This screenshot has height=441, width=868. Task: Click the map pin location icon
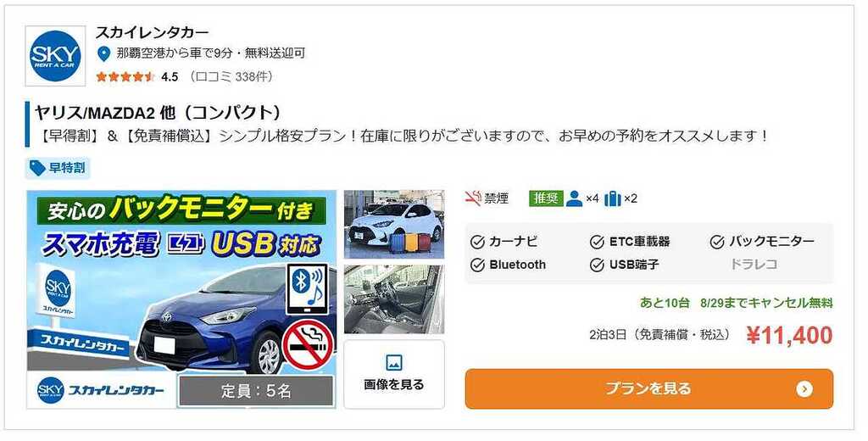click(103, 53)
